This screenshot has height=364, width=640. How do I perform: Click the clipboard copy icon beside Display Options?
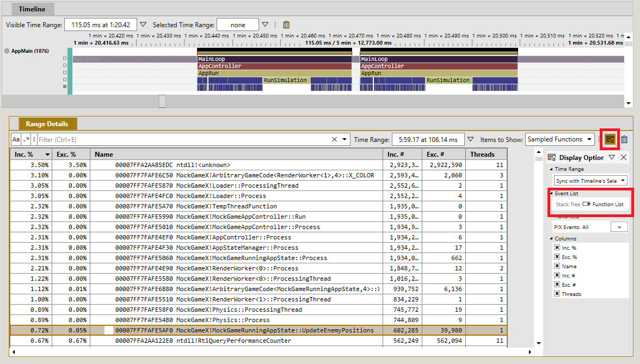click(x=624, y=139)
